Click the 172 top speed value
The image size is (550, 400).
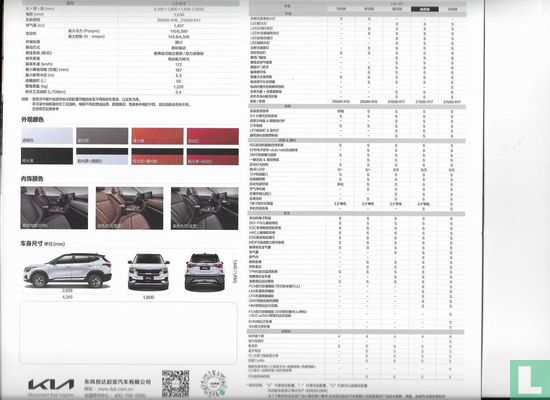[x=179, y=64]
